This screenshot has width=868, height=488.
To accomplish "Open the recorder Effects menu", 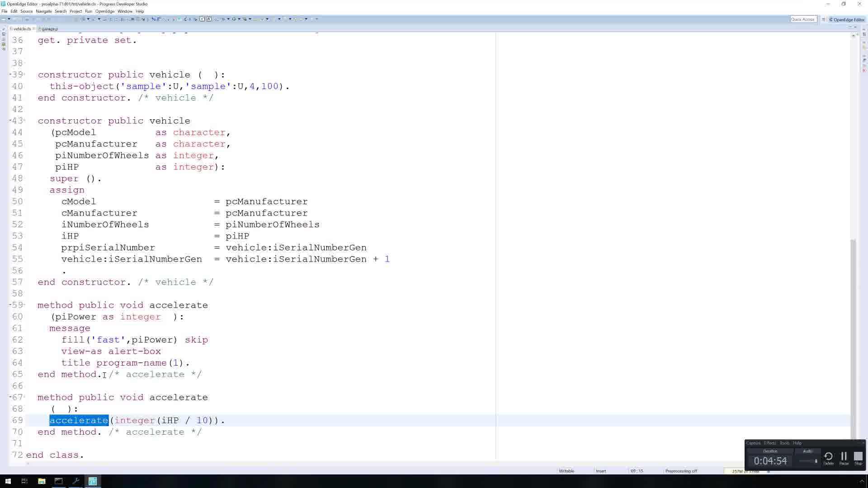I will coord(770,443).
